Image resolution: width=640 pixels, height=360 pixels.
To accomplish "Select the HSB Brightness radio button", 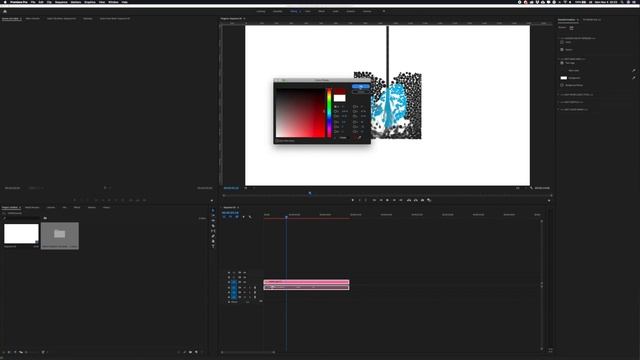I will (x=335, y=116).
